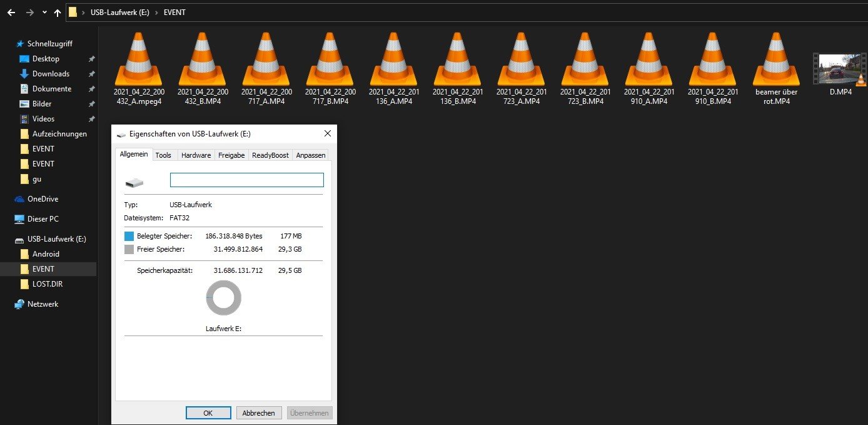Click the Speicherkapazität value 31.686.131.712
Screen dimensions: 868x425
[x=238, y=270]
